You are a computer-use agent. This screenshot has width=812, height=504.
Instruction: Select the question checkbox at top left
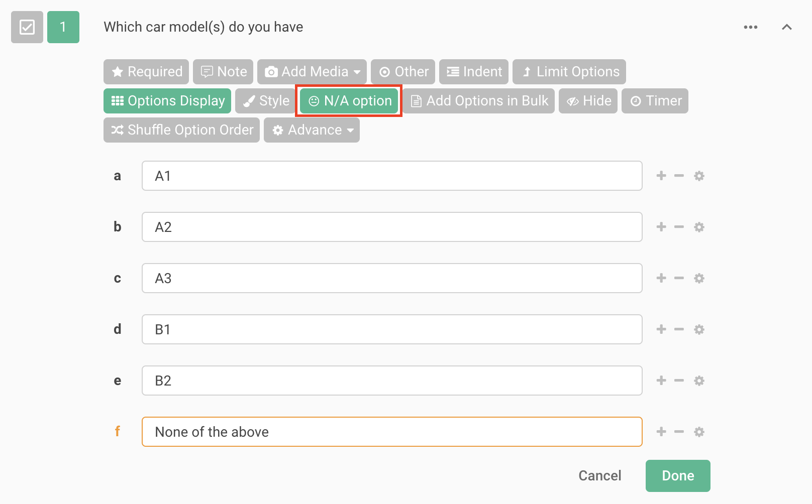pyautogui.click(x=27, y=28)
